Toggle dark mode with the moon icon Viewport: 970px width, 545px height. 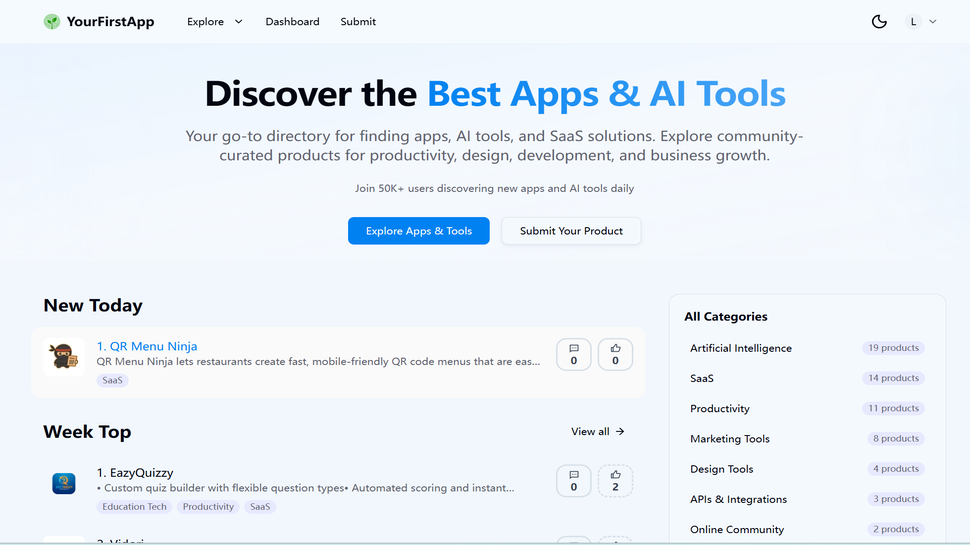(879, 22)
